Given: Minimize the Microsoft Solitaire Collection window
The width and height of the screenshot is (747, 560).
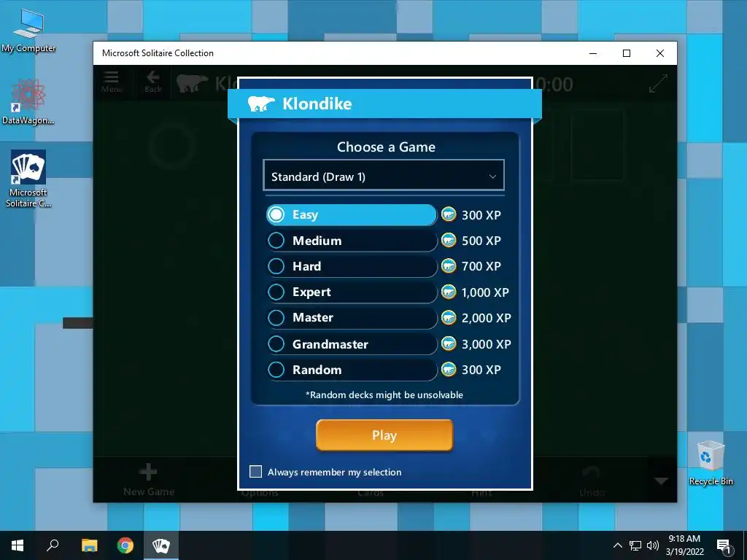Looking at the screenshot, I should pyautogui.click(x=593, y=53).
